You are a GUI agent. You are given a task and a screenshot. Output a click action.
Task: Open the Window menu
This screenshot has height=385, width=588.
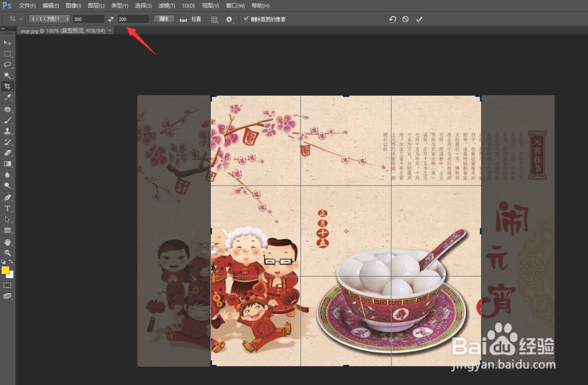235,6
